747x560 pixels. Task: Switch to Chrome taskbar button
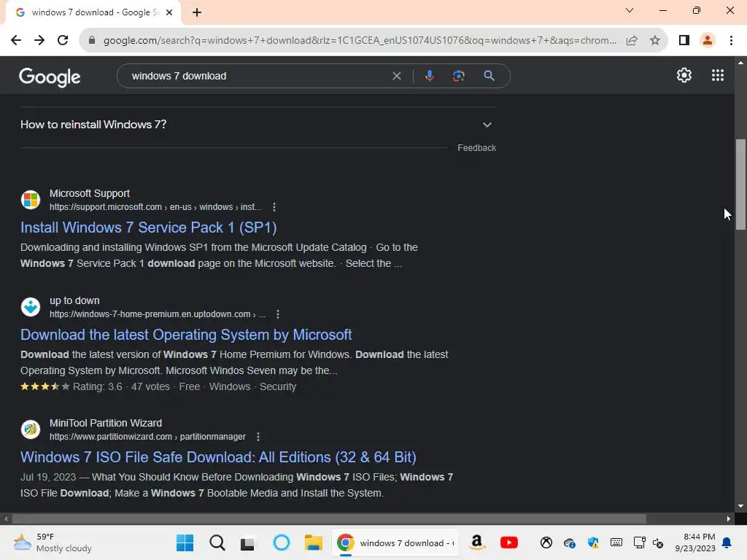[x=395, y=542]
